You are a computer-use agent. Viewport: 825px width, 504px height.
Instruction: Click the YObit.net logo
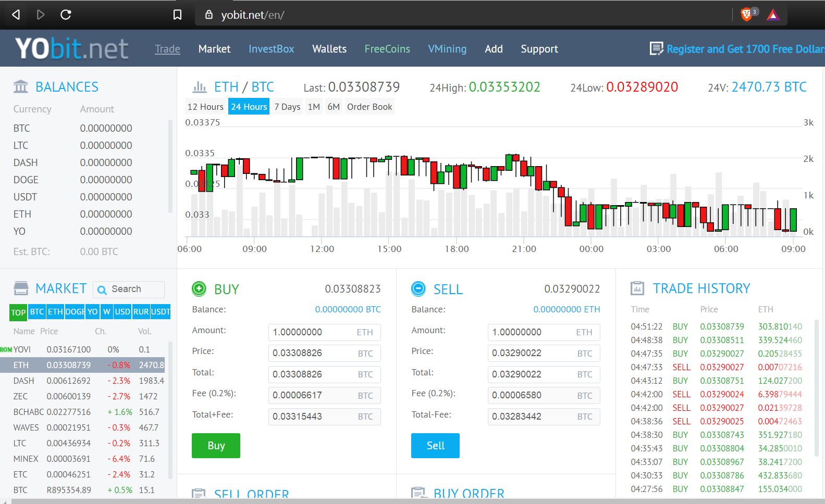[71, 49]
